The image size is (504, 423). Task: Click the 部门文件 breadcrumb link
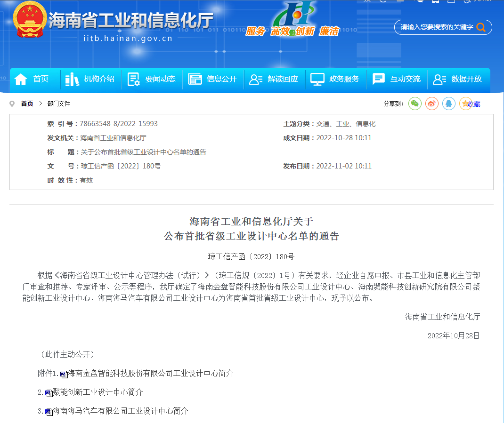point(58,104)
